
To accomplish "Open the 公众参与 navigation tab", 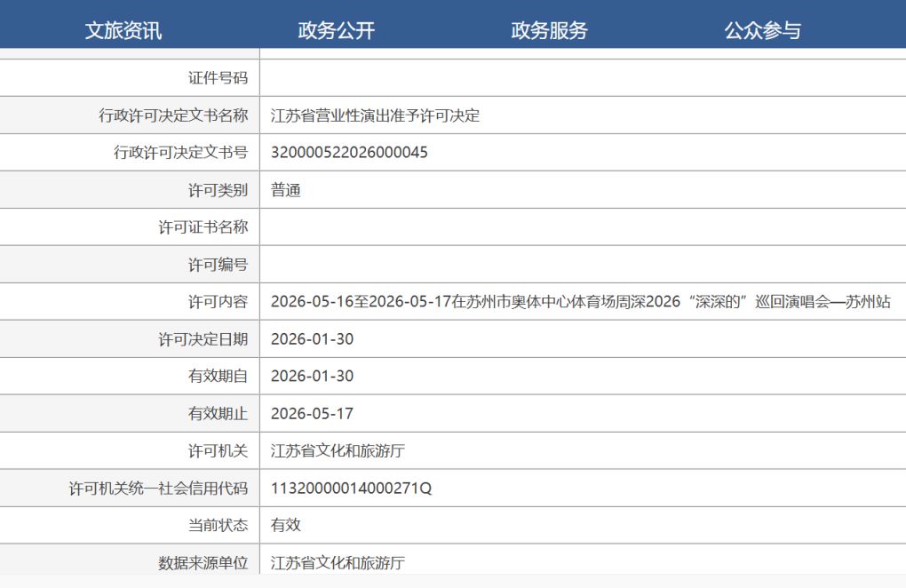I will 762,30.
